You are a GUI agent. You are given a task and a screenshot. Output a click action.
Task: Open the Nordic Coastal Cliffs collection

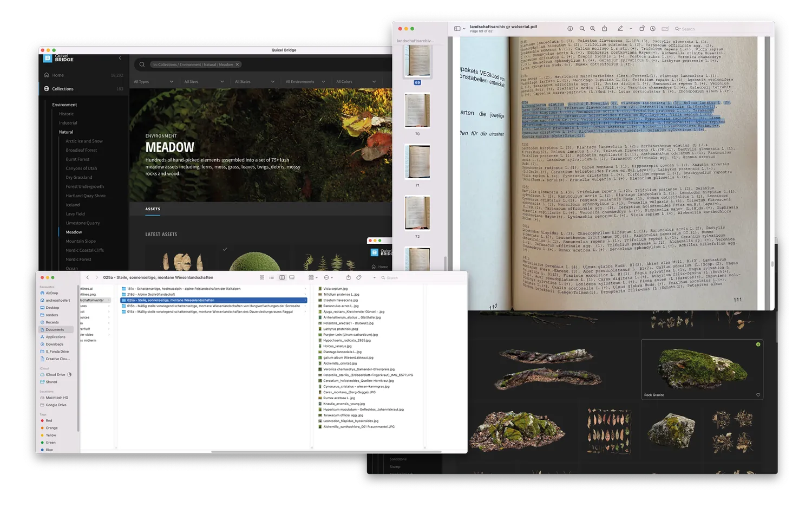(85, 250)
